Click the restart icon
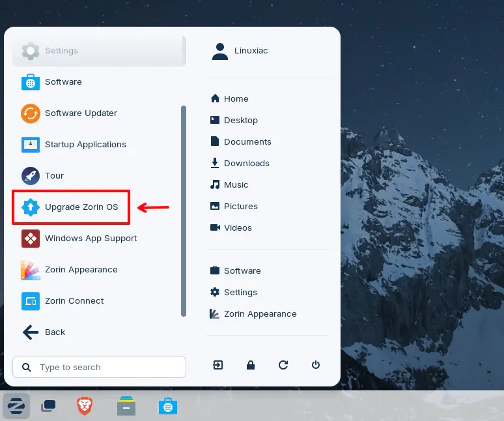 [x=283, y=366]
